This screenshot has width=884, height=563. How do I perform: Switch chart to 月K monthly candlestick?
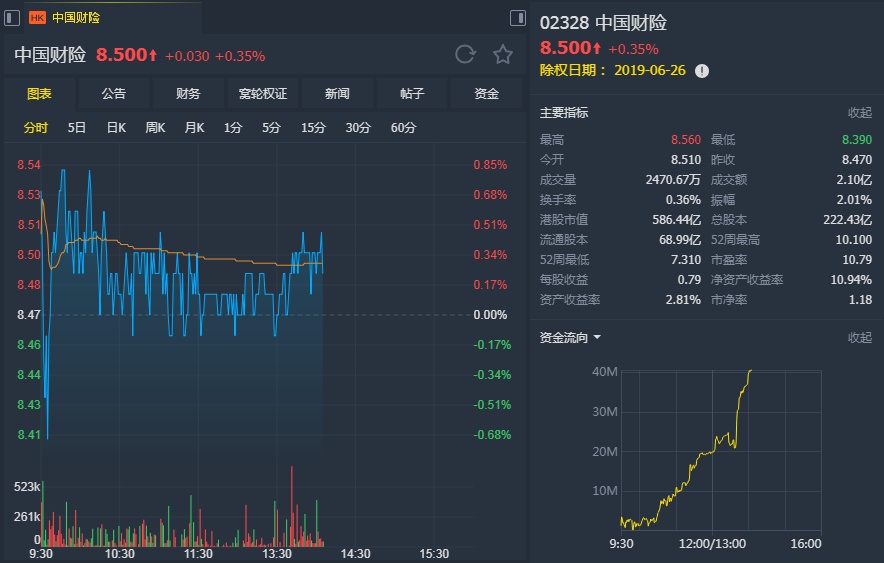pyautogui.click(x=195, y=128)
